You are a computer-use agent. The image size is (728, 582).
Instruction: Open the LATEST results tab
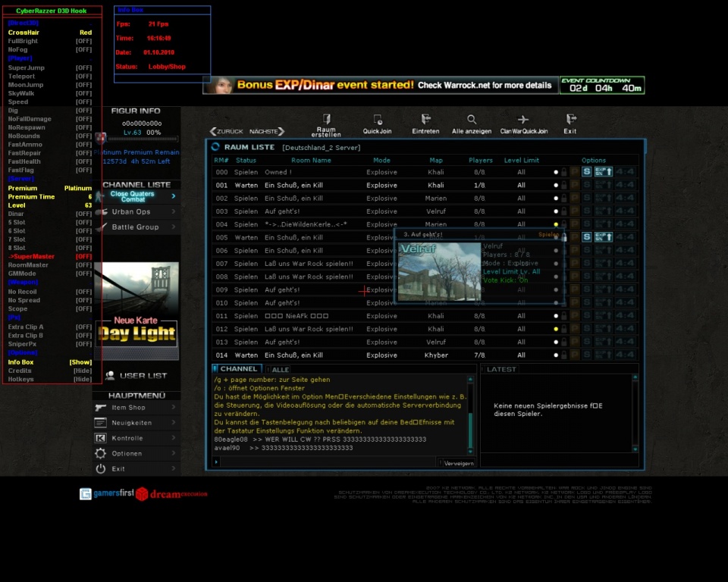coord(500,370)
